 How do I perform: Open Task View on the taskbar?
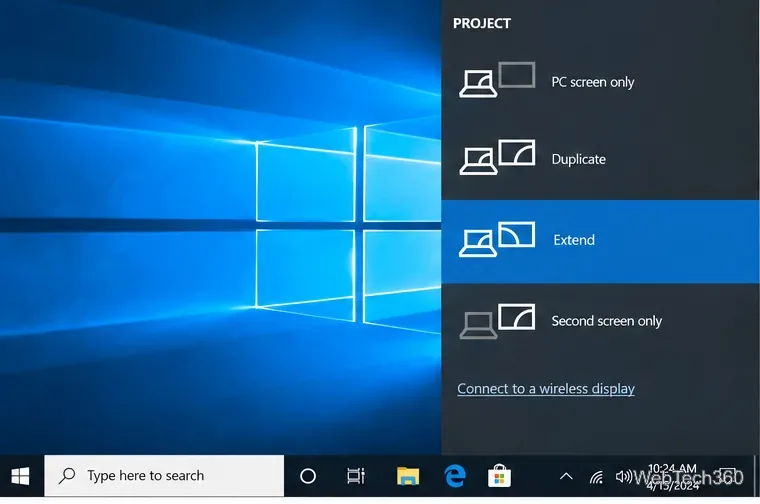[356, 476]
